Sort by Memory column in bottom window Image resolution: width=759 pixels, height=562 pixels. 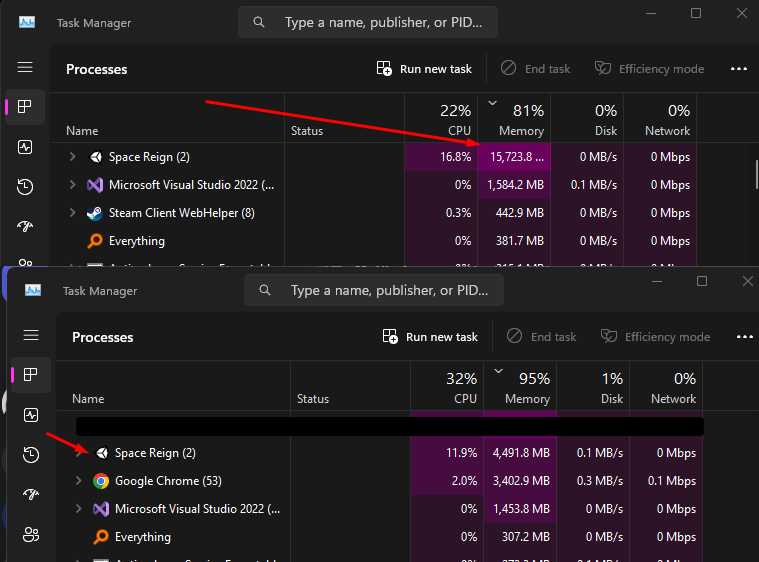pyautogui.click(x=520, y=386)
